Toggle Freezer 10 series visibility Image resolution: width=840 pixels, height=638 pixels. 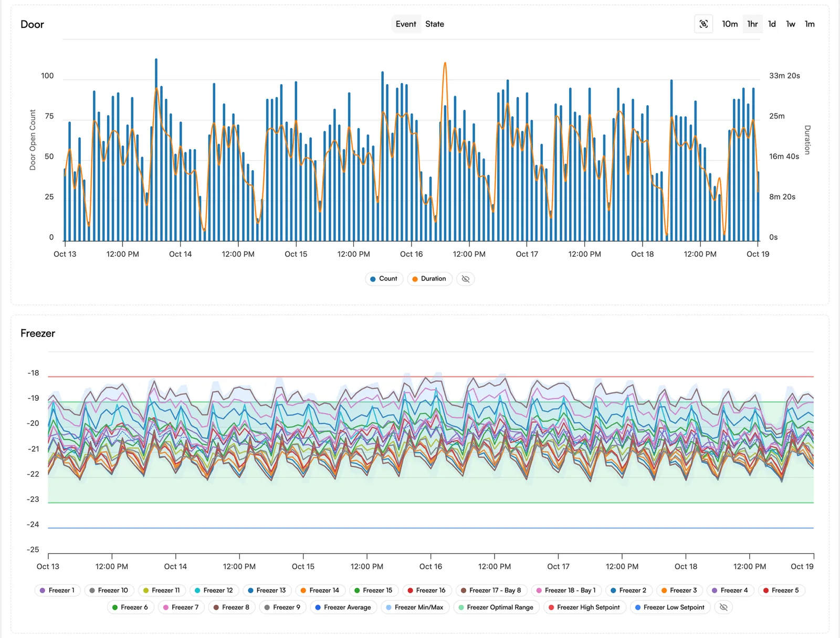tap(109, 591)
